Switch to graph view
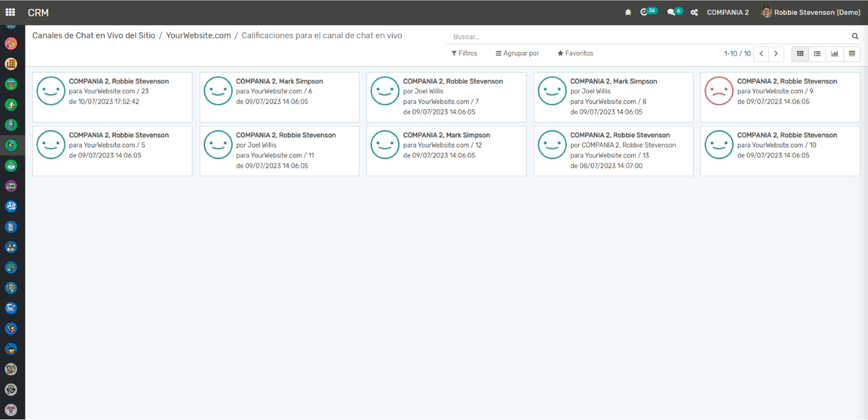This screenshot has width=868, height=420. click(834, 54)
